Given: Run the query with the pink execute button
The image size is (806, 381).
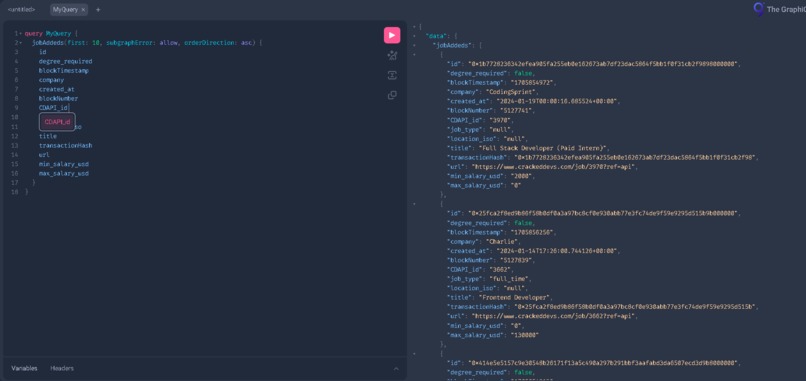Looking at the screenshot, I should click(x=392, y=35).
